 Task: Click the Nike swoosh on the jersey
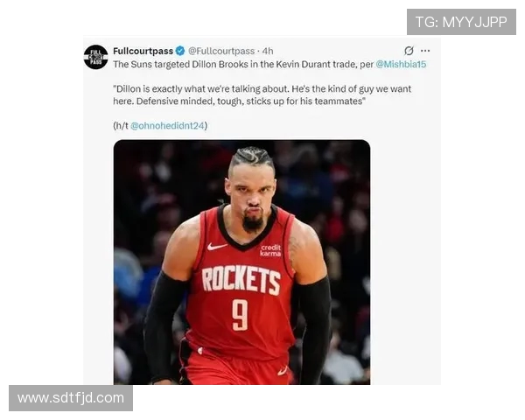point(217,247)
